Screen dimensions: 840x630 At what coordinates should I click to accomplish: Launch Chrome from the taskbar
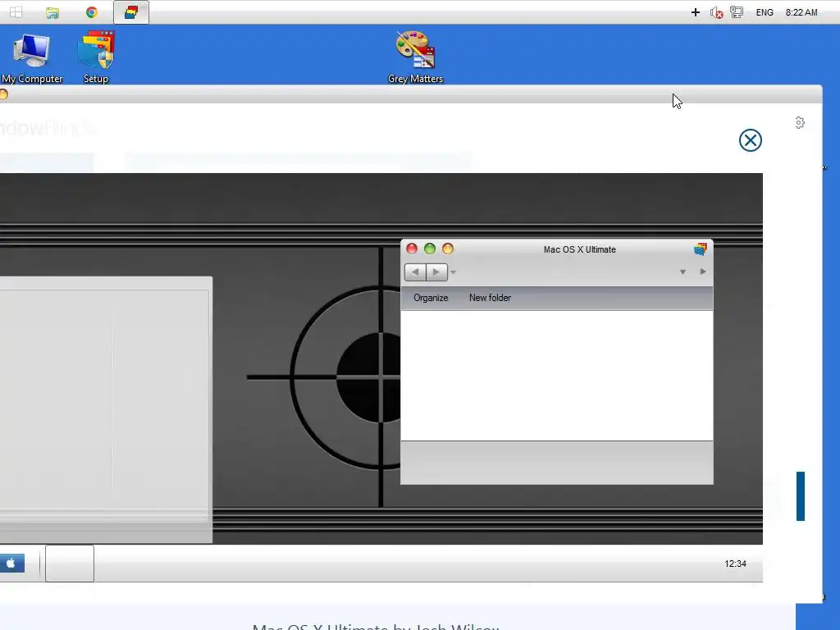(92, 12)
